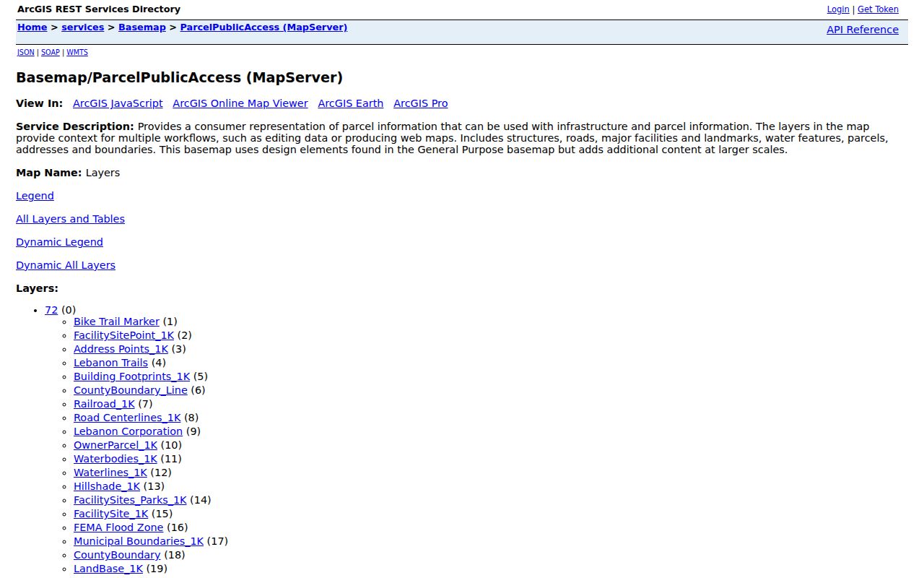Open the FacilitySites_Parks_1K layer

tap(130, 500)
